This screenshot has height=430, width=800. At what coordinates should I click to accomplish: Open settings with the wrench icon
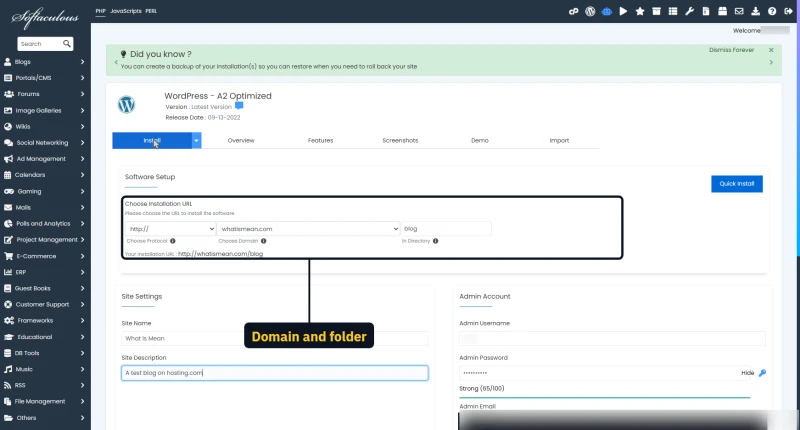[x=689, y=11]
